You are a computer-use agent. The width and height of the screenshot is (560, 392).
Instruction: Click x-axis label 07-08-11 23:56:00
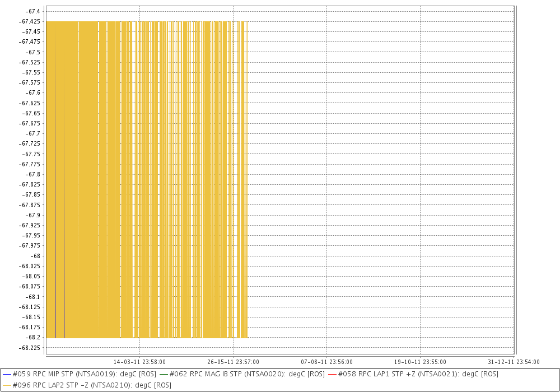click(327, 362)
